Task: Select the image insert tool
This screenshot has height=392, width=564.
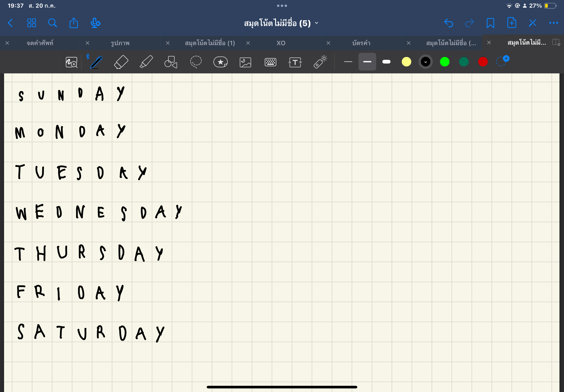Action: point(245,62)
